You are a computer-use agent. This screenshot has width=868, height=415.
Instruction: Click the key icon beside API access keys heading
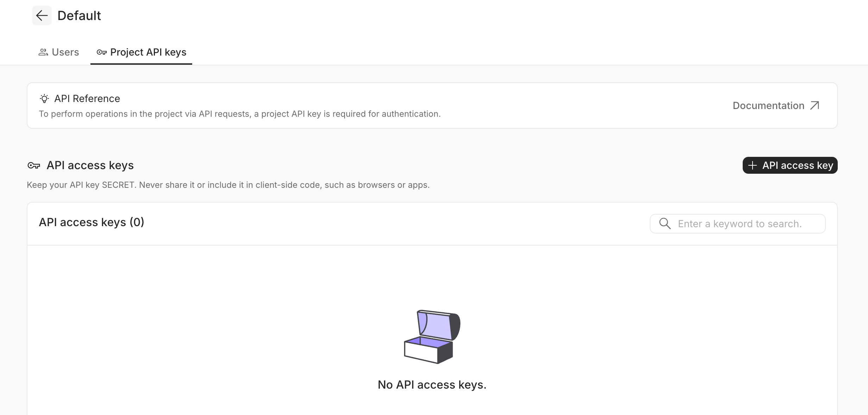click(34, 165)
